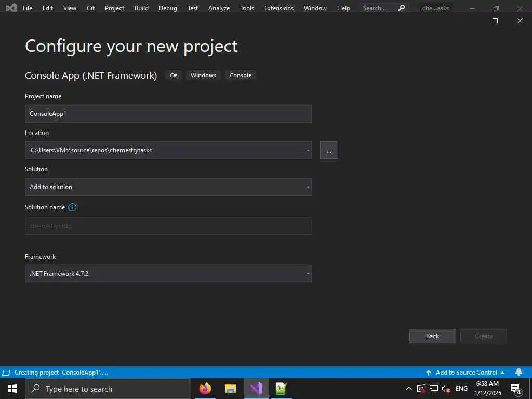
Task: Open the notifications bell in status bar
Action: tap(519, 372)
